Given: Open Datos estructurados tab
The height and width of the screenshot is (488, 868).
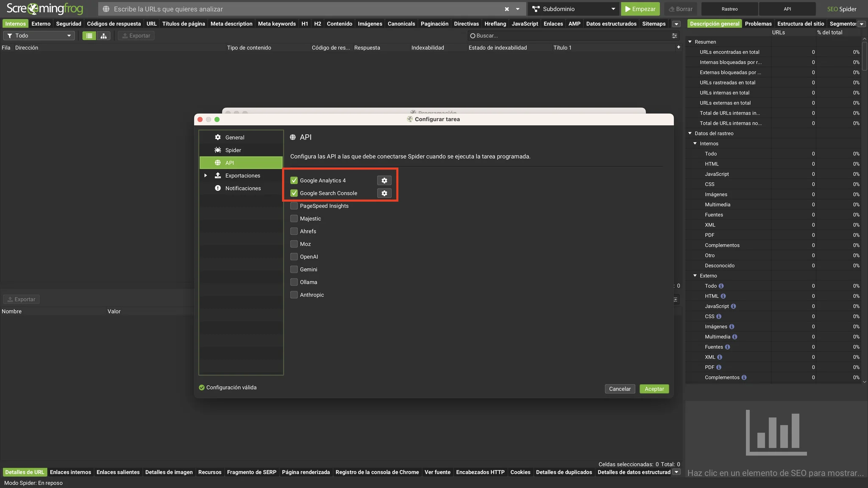Looking at the screenshot, I should pos(611,24).
